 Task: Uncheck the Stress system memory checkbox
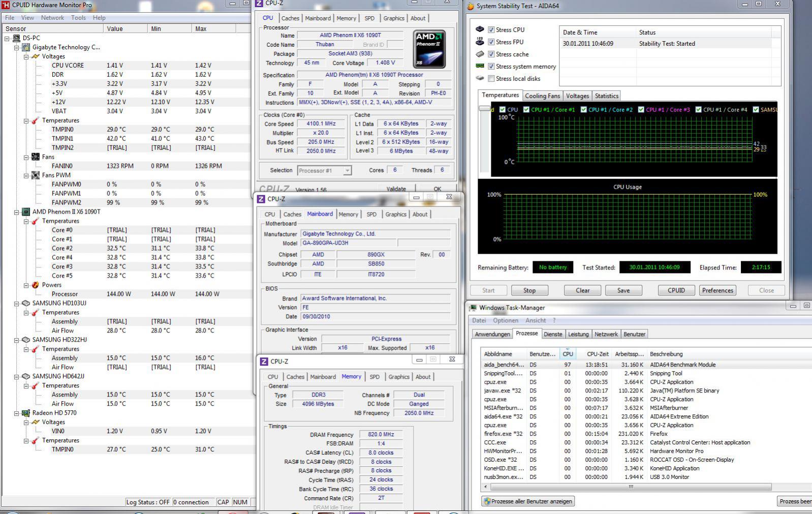[491, 67]
